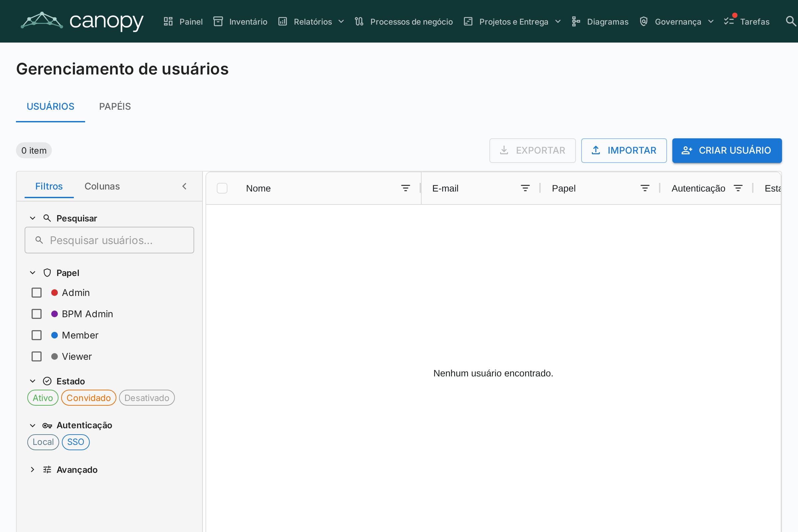Screen dimensions: 798x532
Task: Toggle the Ativo state chip
Action: [43, 398]
